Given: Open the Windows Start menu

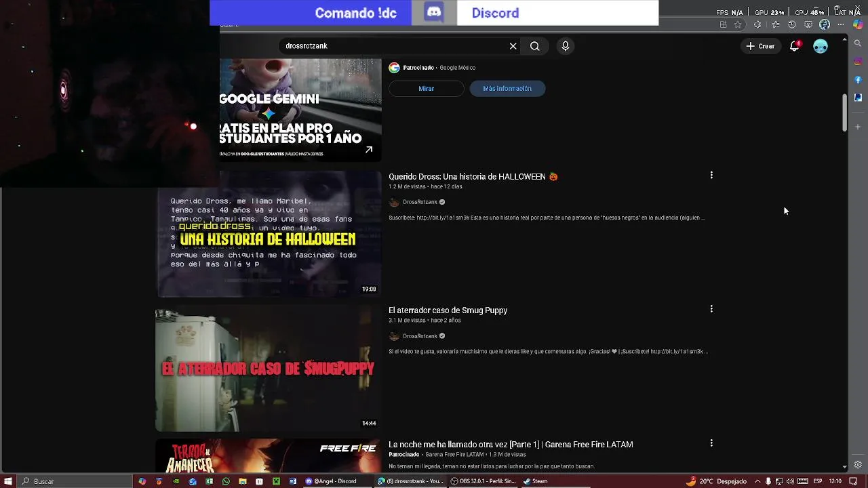Looking at the screenshot, I should pos(8,481).
